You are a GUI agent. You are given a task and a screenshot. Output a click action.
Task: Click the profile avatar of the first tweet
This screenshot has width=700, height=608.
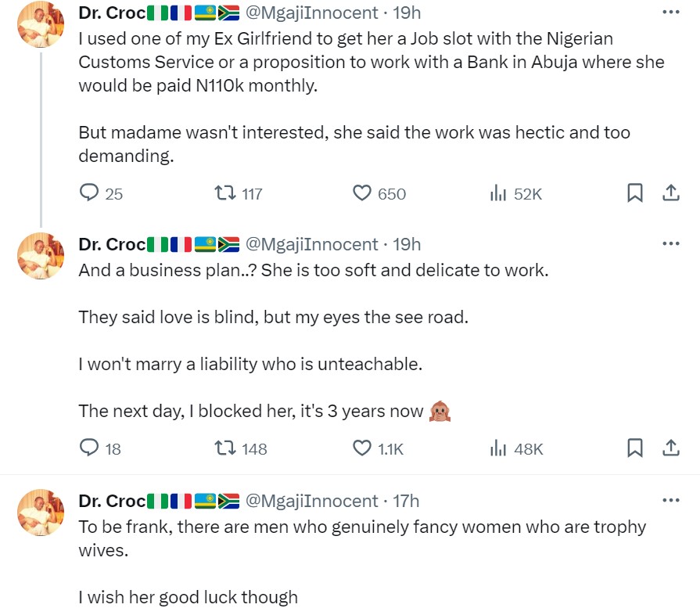click(41, 23)
